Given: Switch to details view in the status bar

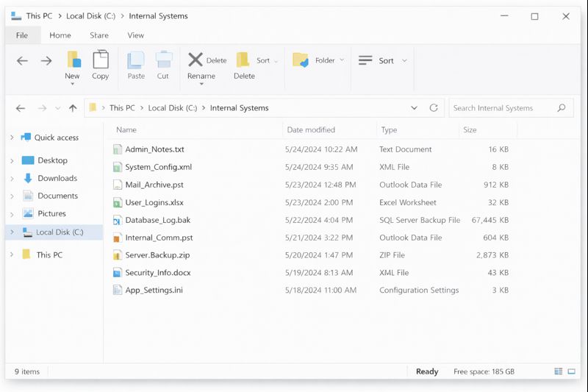Looking at the screenshot, I should pyautogui.click(x=559, y=372).
